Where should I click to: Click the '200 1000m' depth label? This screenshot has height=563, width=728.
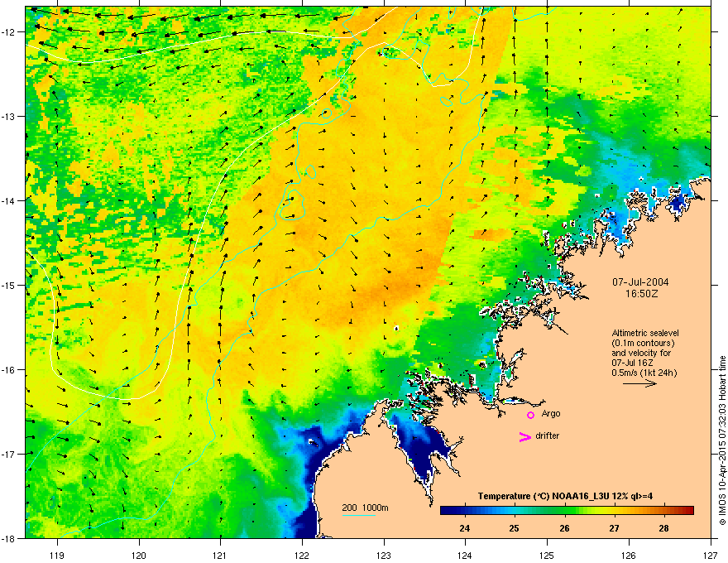(x=365, y=508)
